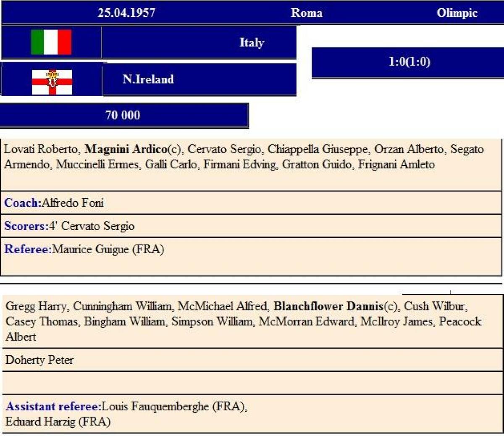Viewport: 504px width, 436px height.
Task: Open the Italy team name
Action: [x=252, y=42]
